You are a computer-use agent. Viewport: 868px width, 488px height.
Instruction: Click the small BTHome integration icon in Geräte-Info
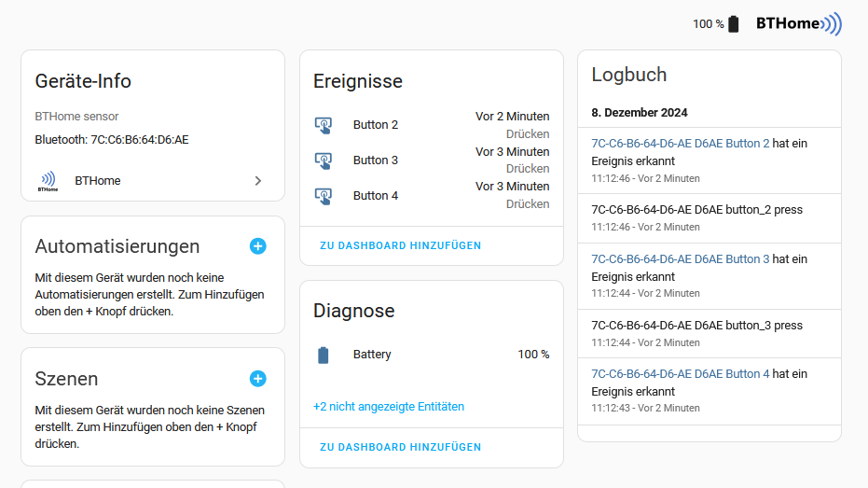point(48,181)
